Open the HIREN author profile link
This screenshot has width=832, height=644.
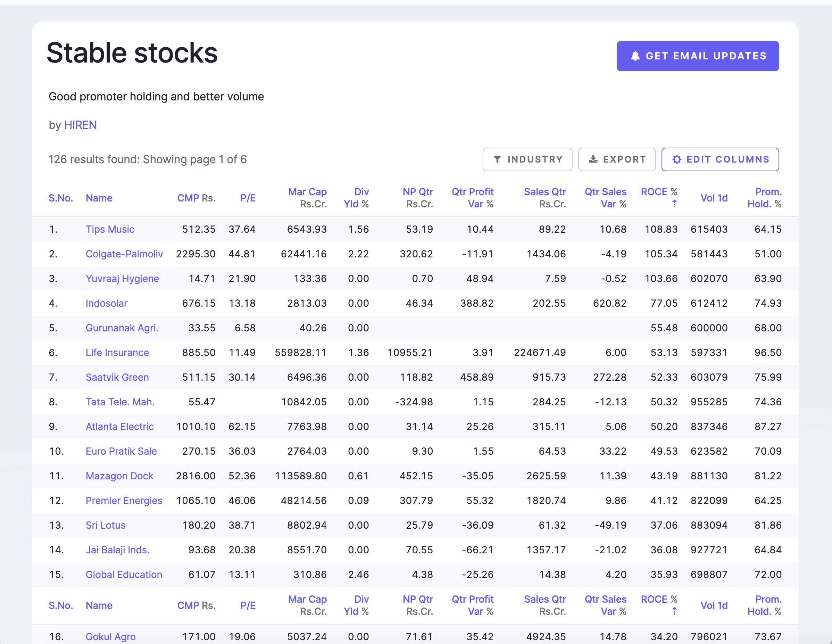(x=80, y=125)
